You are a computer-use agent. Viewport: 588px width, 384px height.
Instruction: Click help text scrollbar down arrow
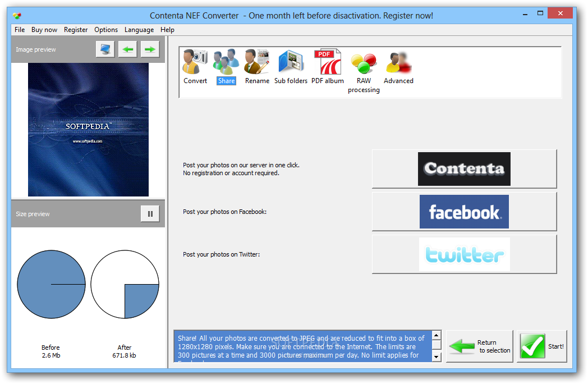point(436,356)
